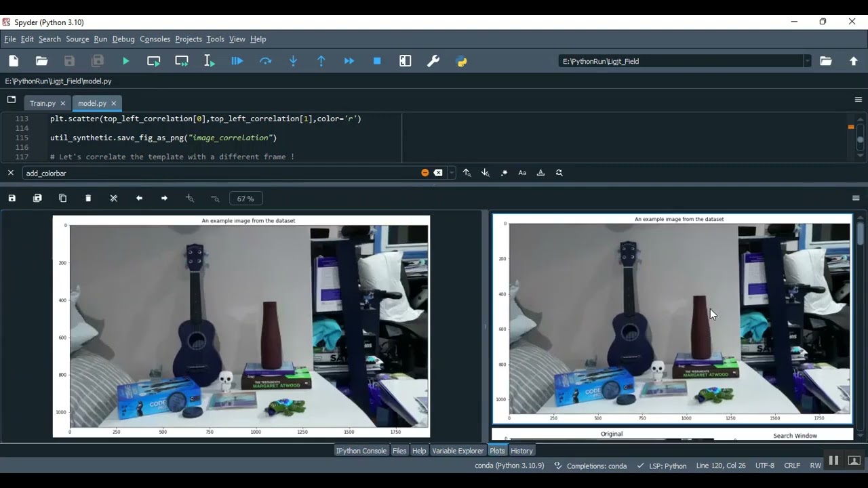
Task: Open the Debug menu
Action: [123, 39]
